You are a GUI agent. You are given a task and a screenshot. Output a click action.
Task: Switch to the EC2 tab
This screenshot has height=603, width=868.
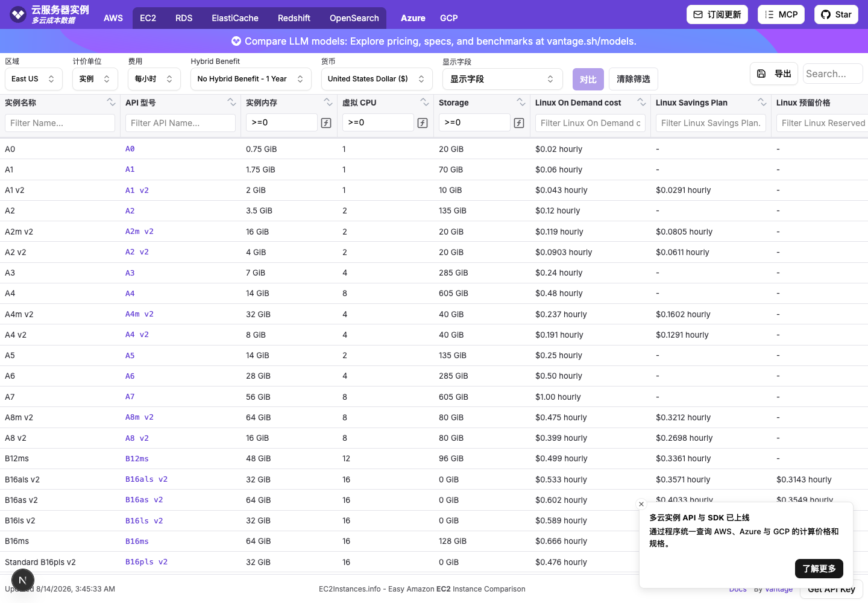[x=148, y=18]
